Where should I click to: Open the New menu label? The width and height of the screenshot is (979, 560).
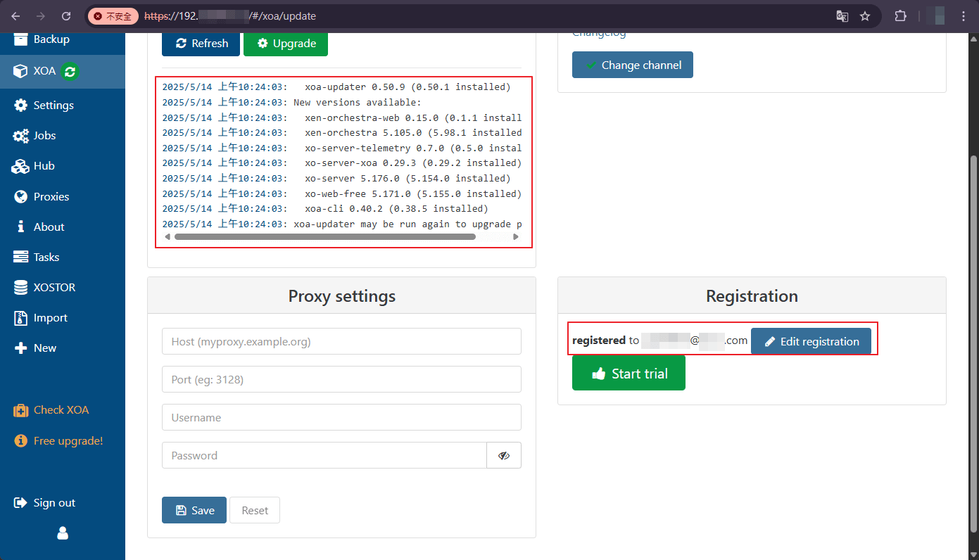click(x=45, y=348)
